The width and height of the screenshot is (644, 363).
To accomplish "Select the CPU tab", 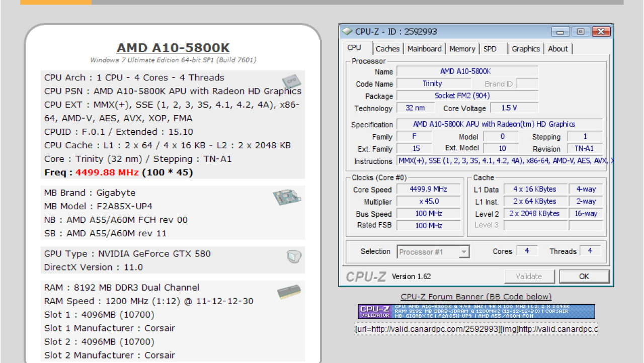I will point(354,48).
